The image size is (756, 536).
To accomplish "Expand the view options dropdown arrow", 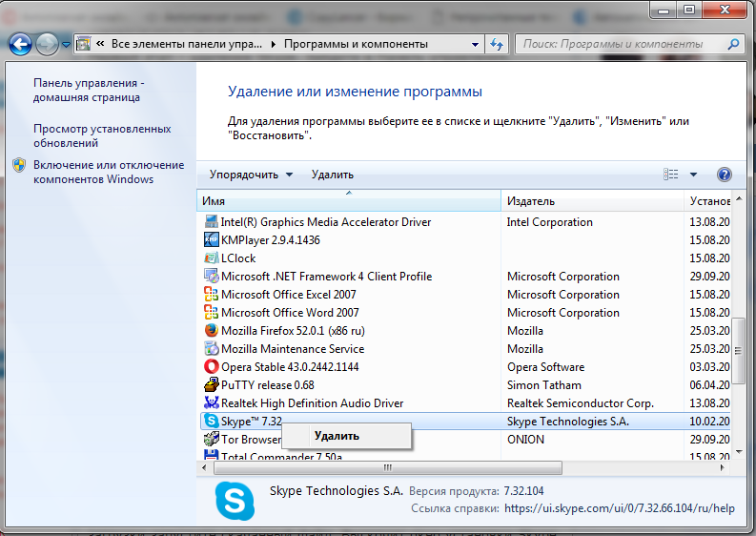I will pyautogui.click(x=693, y=175).
